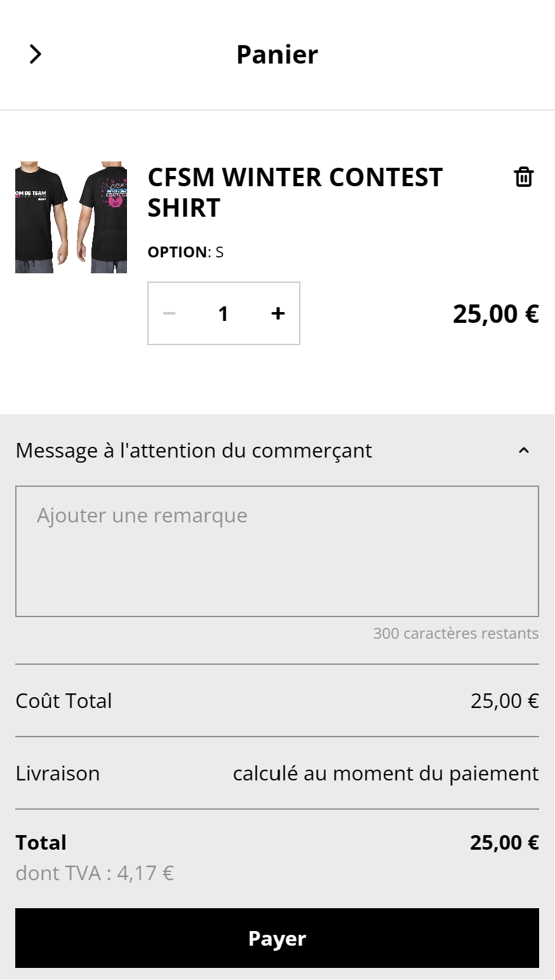Click the Livraison label
Viewport: 555px width, 980px height.
(58, 773)
